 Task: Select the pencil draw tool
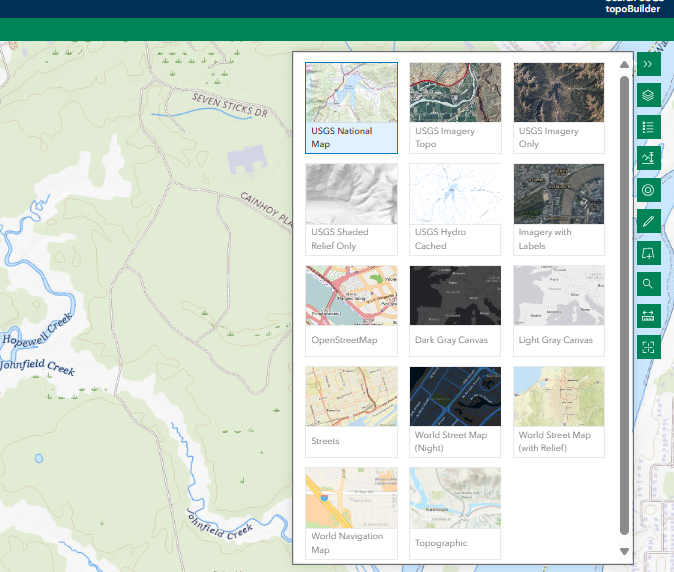pos(649,221)
